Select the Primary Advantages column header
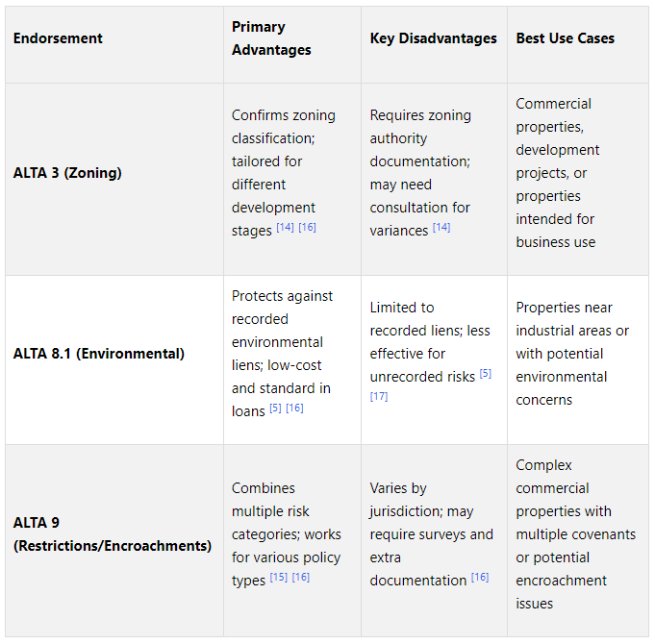 271,38
